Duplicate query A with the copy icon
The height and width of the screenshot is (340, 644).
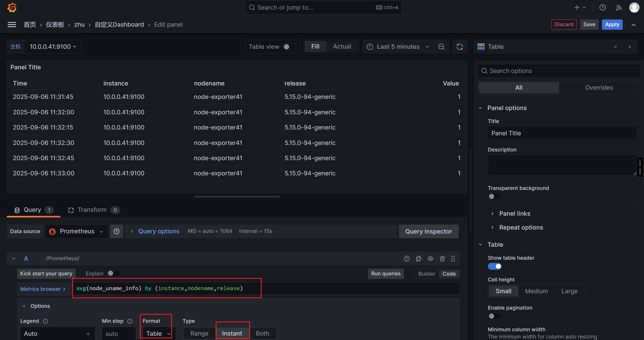[419, 259]
